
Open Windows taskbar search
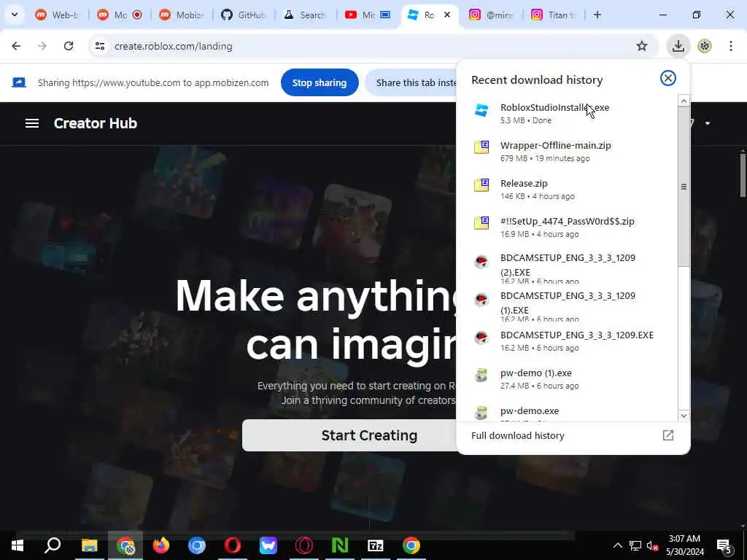coord(53,545)
